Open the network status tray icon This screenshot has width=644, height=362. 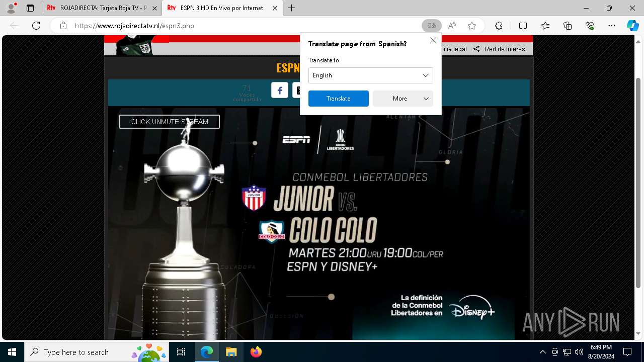567,352
